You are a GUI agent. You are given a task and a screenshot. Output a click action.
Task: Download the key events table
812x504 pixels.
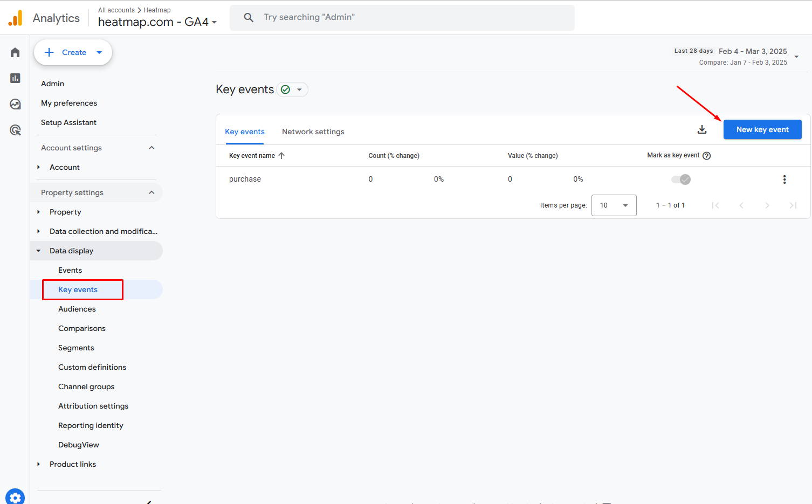pyautogui.click(x=702, y=129)
